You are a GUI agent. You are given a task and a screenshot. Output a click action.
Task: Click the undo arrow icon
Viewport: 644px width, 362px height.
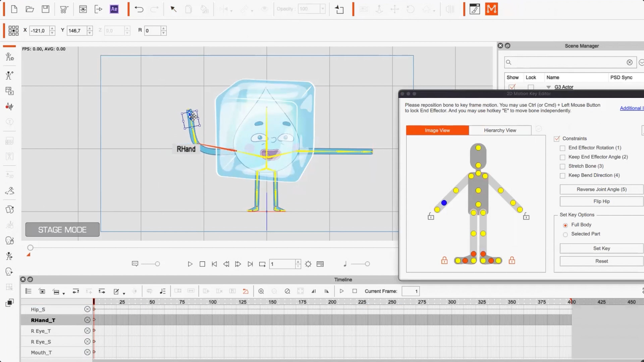(139, 9)
